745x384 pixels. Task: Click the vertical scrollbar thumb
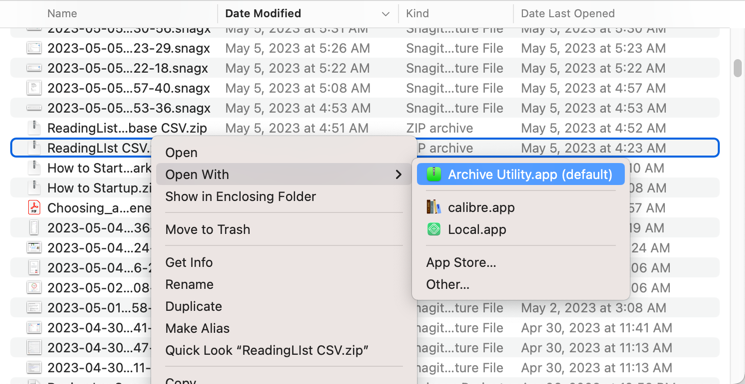click(737, 67)
